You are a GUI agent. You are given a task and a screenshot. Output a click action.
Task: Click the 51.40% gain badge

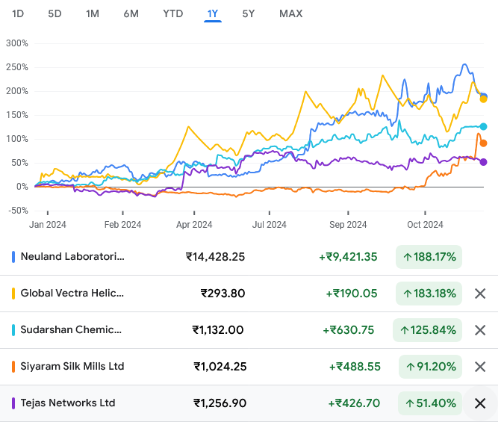(x=430, y=403)
